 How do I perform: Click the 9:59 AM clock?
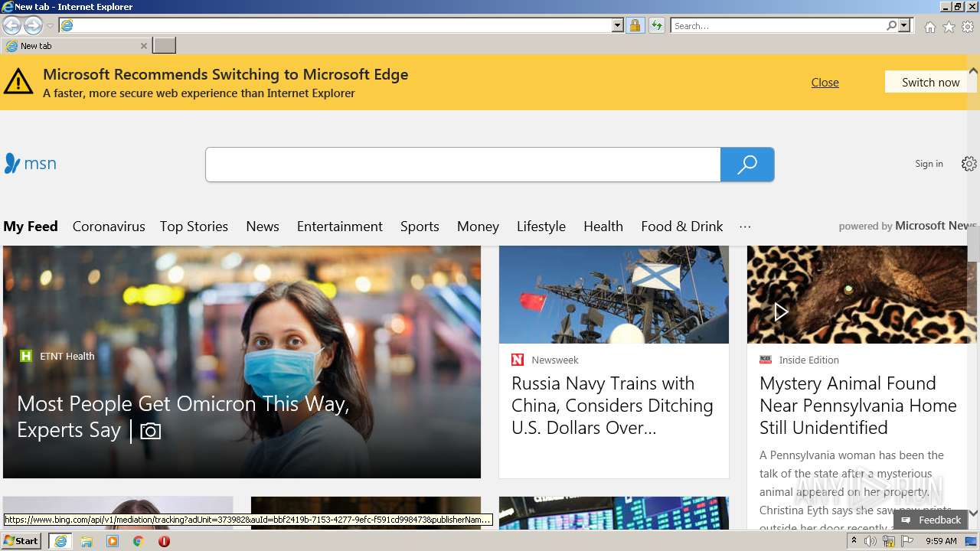[x=941, y=541]
